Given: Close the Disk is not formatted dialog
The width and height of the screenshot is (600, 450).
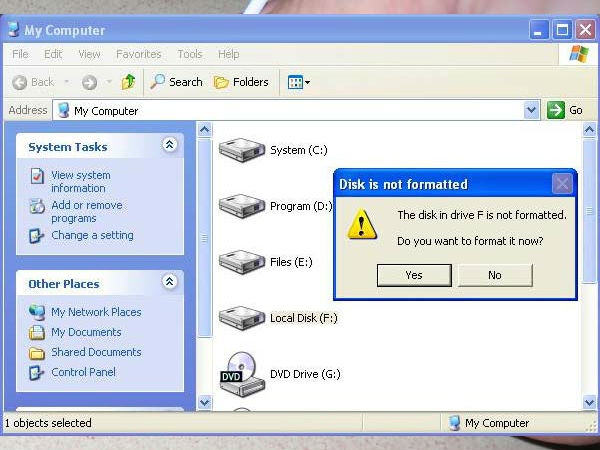Looking at the screenshot, I should pos(562,184).
